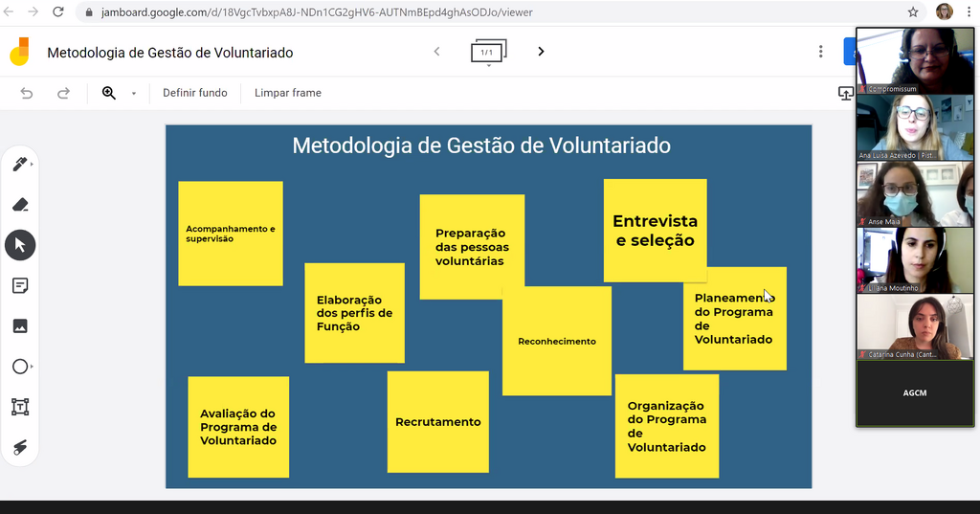Bookmark this page with the star icon
980x514 pixels.
tap(913, 12)
